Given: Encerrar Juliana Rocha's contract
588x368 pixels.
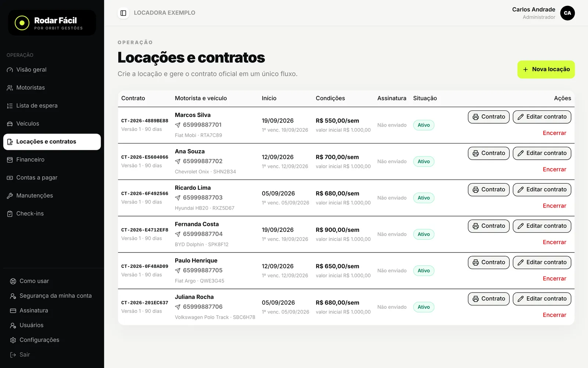Looking at the screenshot, I should 555,315.
